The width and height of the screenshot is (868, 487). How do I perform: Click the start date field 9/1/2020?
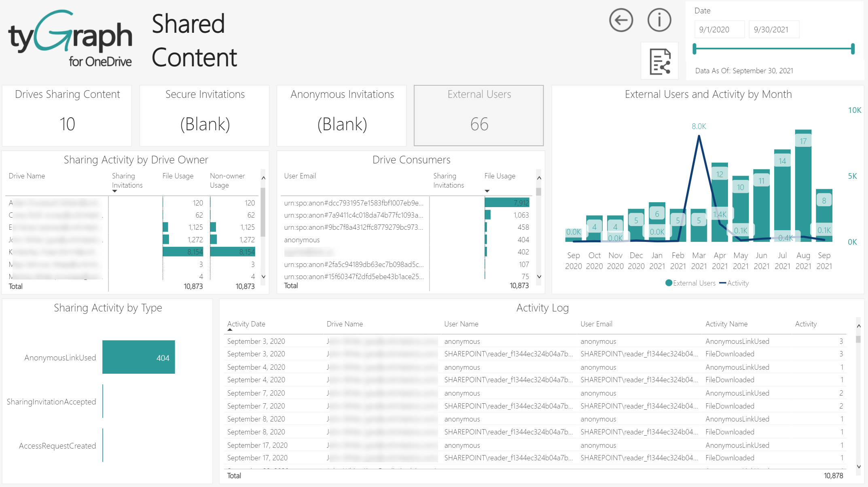point(719,30)
